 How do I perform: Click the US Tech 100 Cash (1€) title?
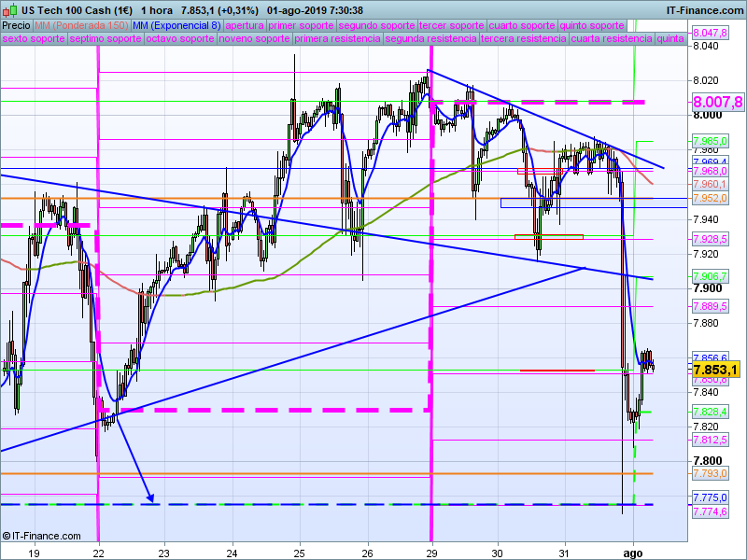[77, 10]
